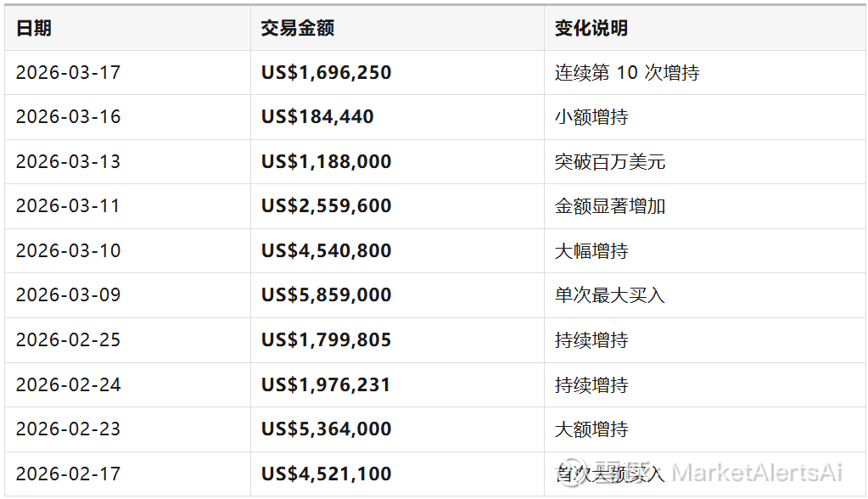Click the amount US$2,559,600

[x=327, y=206]
